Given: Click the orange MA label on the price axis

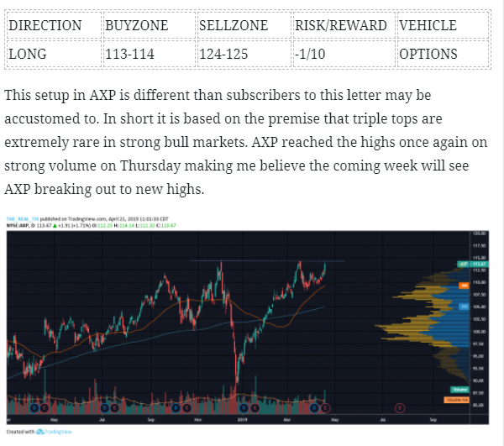Looking at the screenshot, I should [464, 286].
